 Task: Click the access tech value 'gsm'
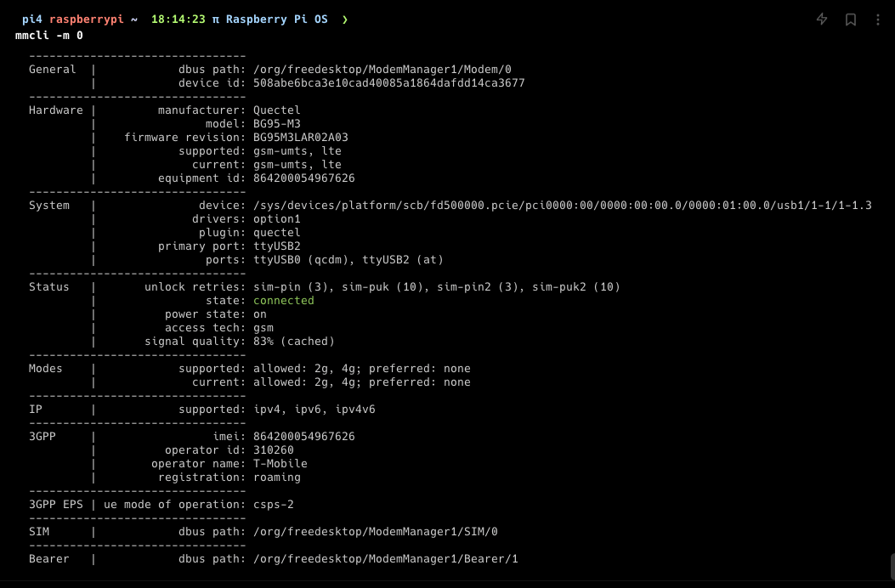pyautogui.click(x=263, y=328)
